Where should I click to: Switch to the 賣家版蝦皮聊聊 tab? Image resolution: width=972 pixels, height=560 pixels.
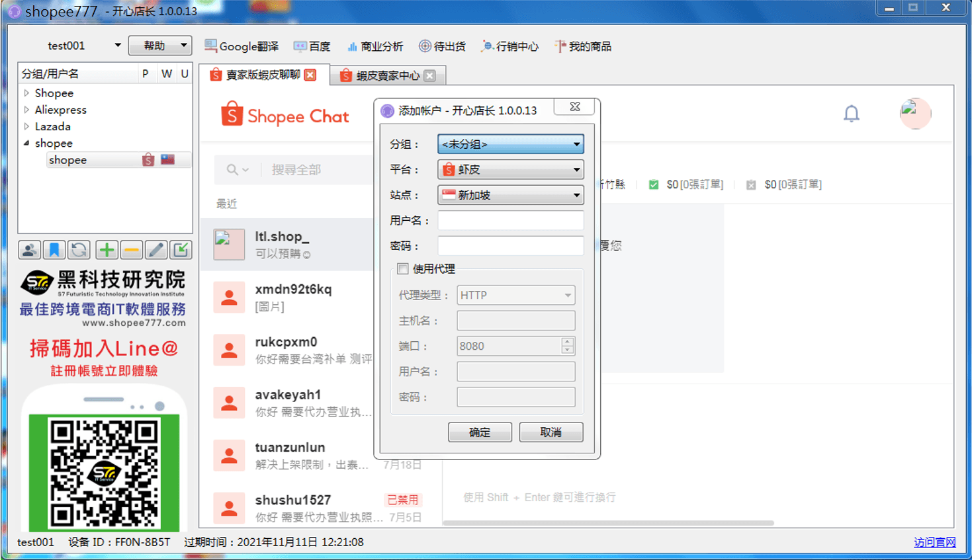tap(263, 75)
